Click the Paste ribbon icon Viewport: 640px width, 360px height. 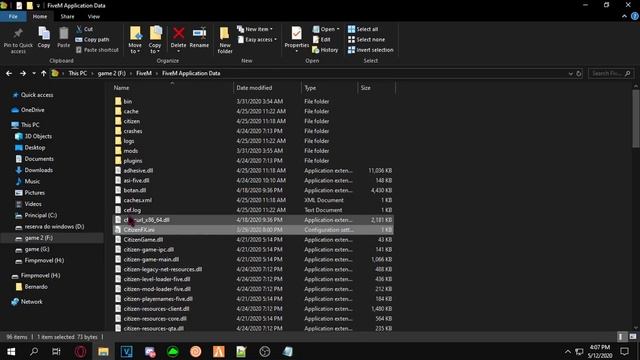click(x=63, y=33)
